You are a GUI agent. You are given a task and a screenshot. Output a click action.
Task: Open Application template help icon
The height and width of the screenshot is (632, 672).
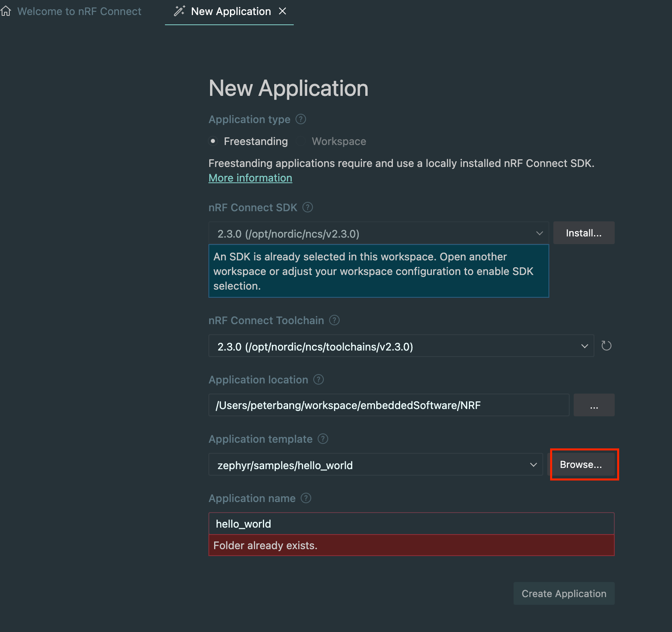click(323, 439)
